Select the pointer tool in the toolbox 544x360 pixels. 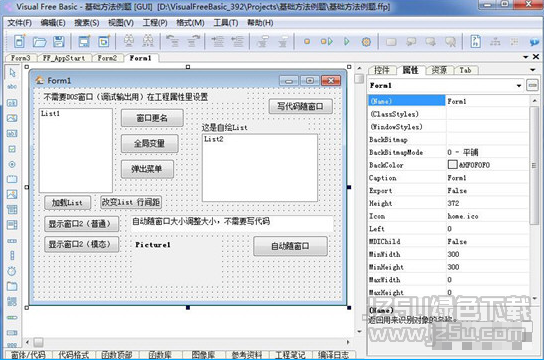[12, 72]
